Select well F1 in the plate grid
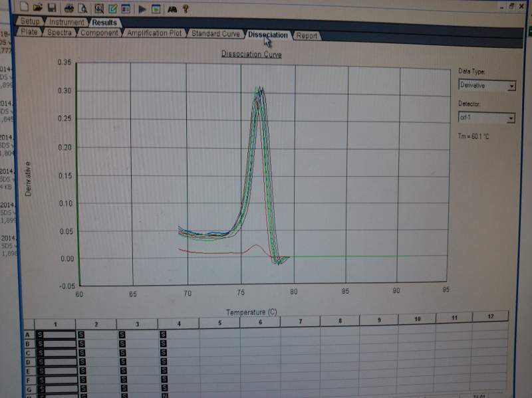The height and width of the screenshot is (398, 532). (x=56, y=380)
